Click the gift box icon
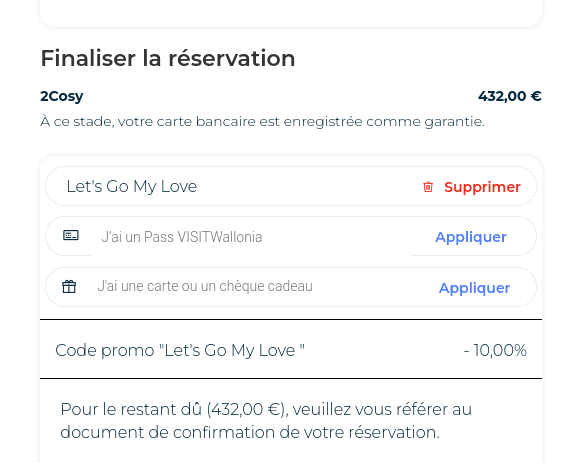 coord(69,287)
